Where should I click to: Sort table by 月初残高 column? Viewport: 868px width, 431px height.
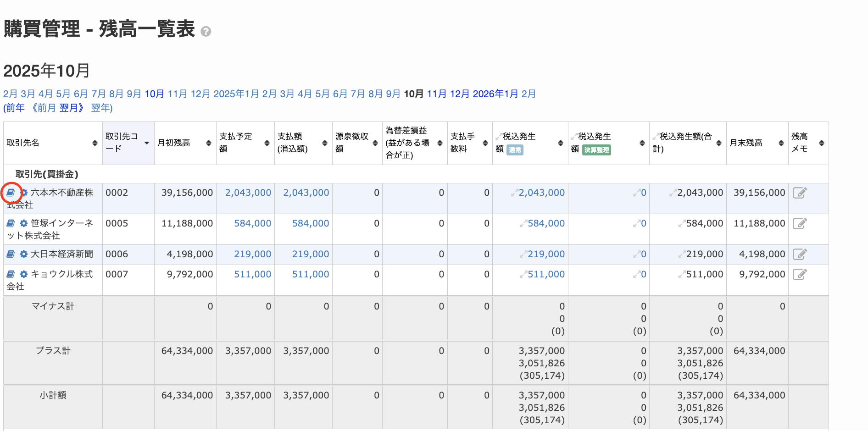point(209,143)
